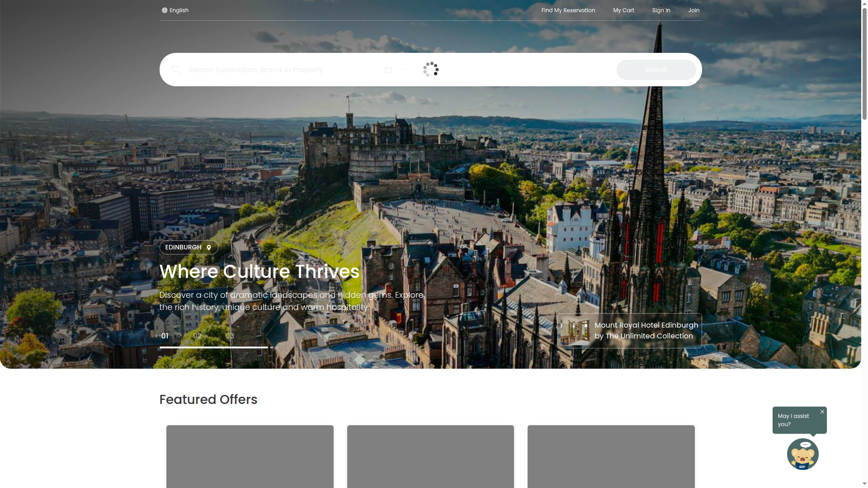Open the calendar date picker icon

(x=388, y=70)
